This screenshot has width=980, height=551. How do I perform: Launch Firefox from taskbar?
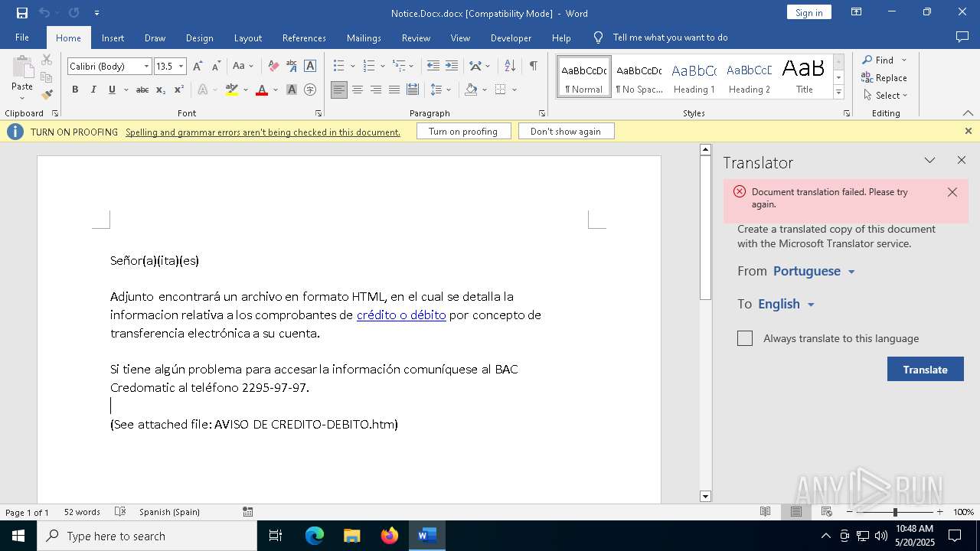click(390, 536)
